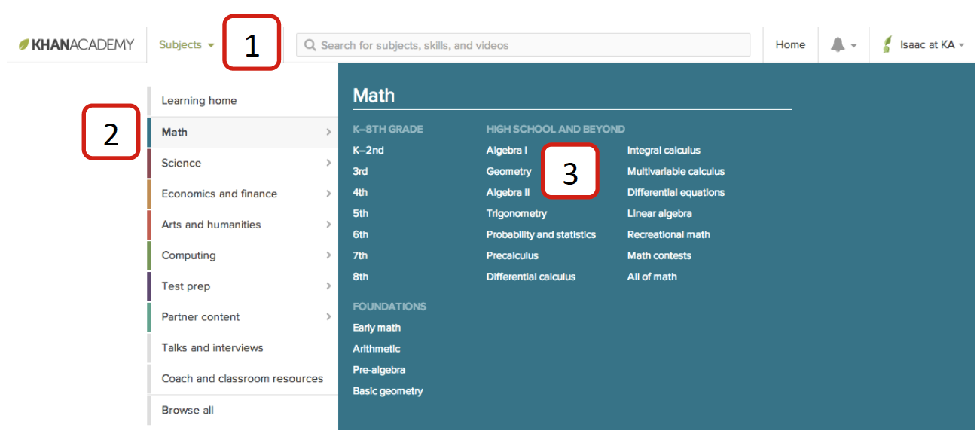
Task: Open the 3rd grade link
Action: coord(360,172)
